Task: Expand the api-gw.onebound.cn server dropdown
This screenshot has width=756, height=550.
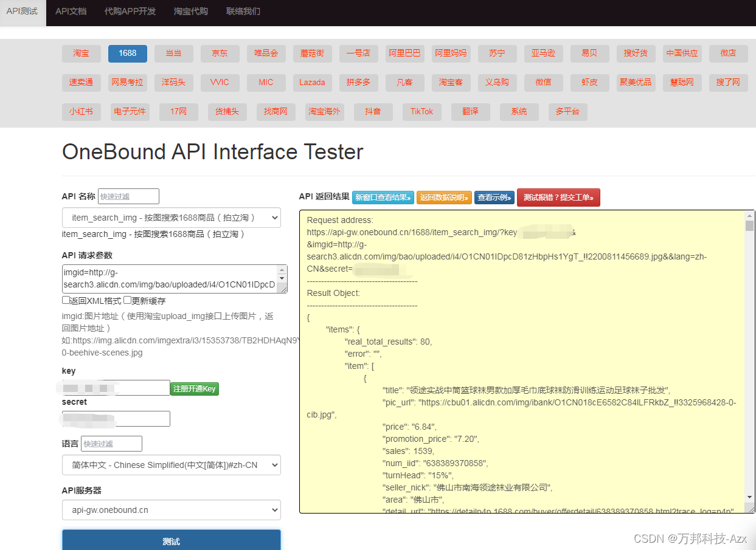Action: [x=172, y=510]
